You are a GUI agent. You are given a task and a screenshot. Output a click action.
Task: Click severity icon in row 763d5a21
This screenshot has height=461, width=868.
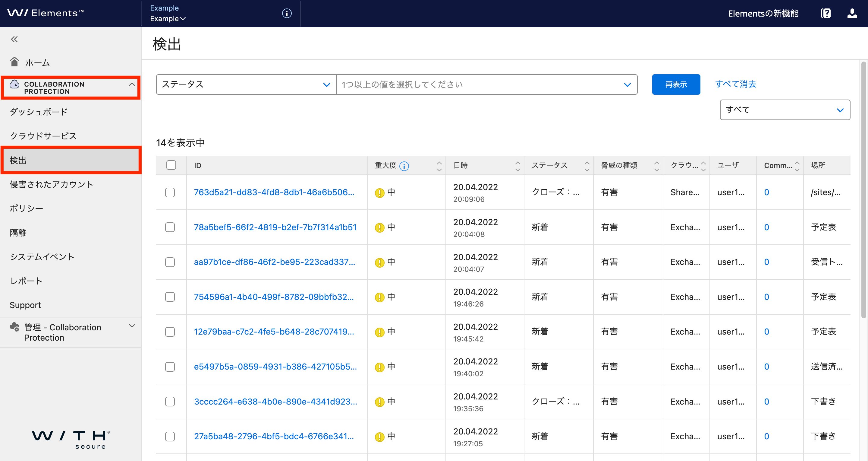point(379,193)
